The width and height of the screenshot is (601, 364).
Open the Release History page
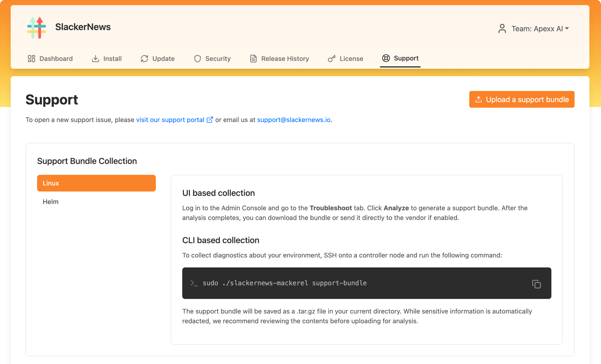(x=285, y=59)
